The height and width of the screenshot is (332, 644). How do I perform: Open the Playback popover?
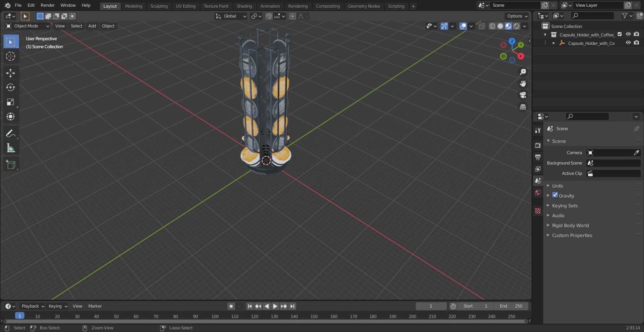pos(33,306)
